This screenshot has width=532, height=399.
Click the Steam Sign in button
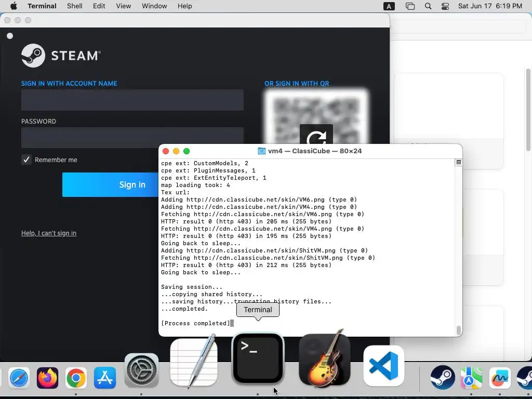coord(111,184)
